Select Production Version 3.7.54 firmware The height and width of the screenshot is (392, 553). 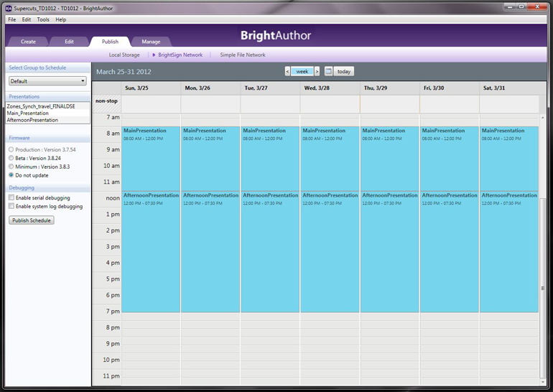(x=11, y=149)
